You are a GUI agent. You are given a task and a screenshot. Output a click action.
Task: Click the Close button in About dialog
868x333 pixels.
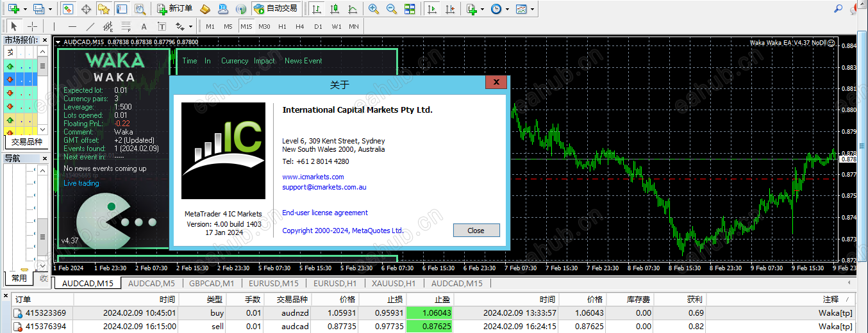(476, 231)
